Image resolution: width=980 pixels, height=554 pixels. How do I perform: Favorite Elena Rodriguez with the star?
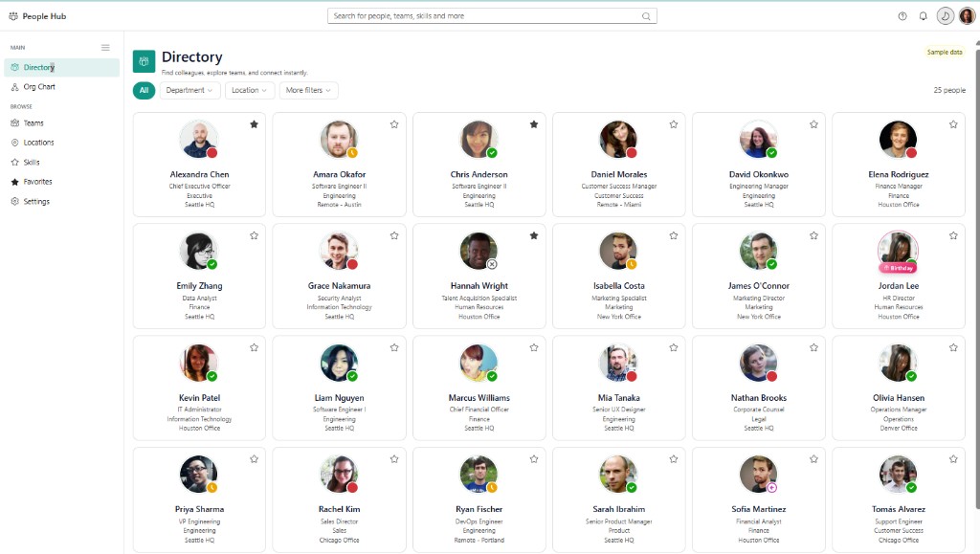click(x=953, y=124)
